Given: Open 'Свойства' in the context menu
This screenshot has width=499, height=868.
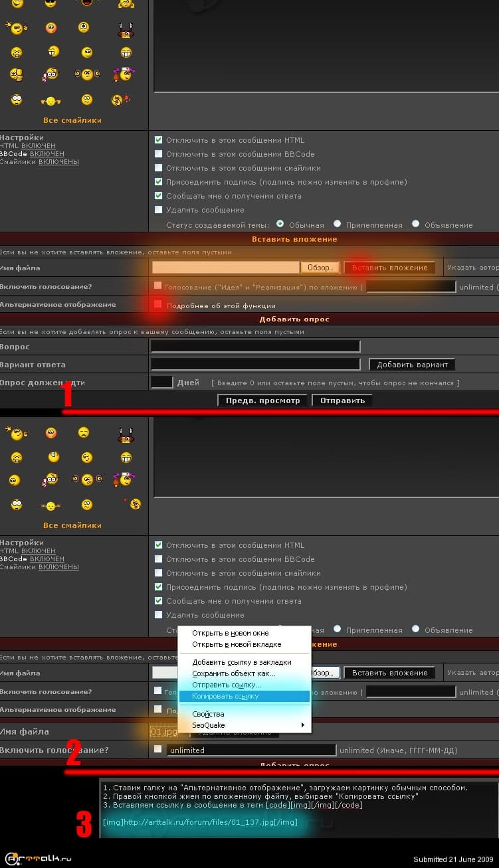Looking at the screenshot, I should click(x=208, y=714).
